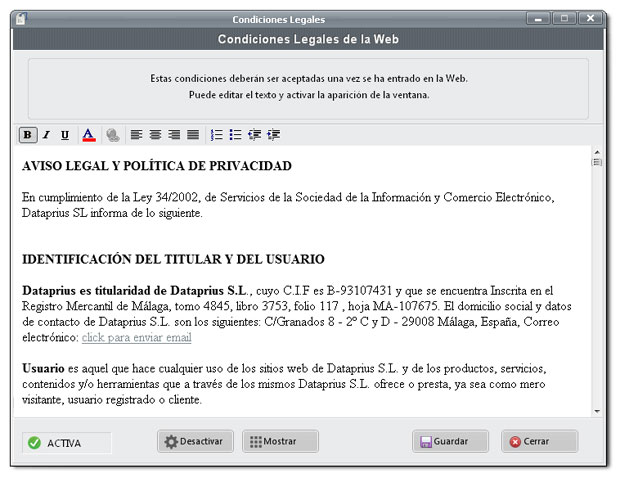
Task: Insert a bulleted list
Action: [x=235, y=135]
